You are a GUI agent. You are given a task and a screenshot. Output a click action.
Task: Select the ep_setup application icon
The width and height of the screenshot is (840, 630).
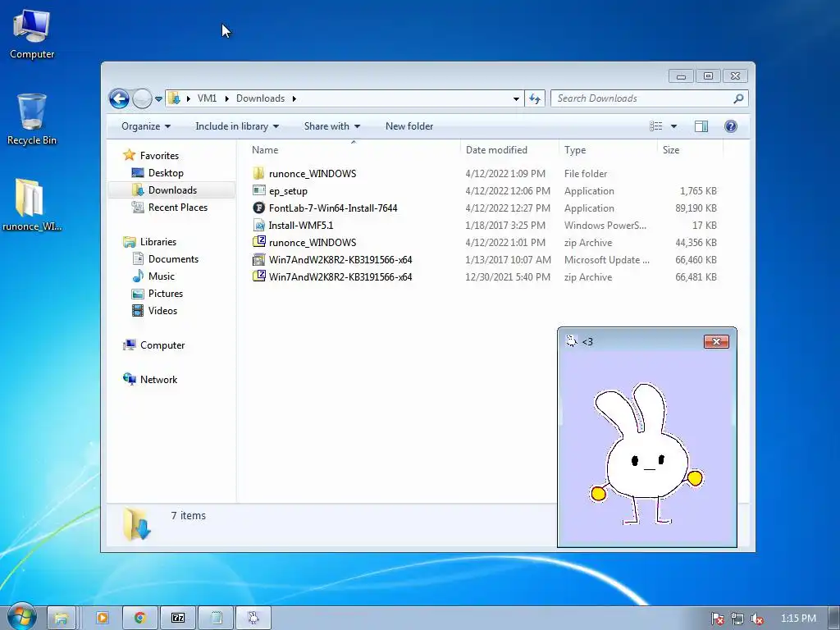pyautogui.click(x=258, y=190)
